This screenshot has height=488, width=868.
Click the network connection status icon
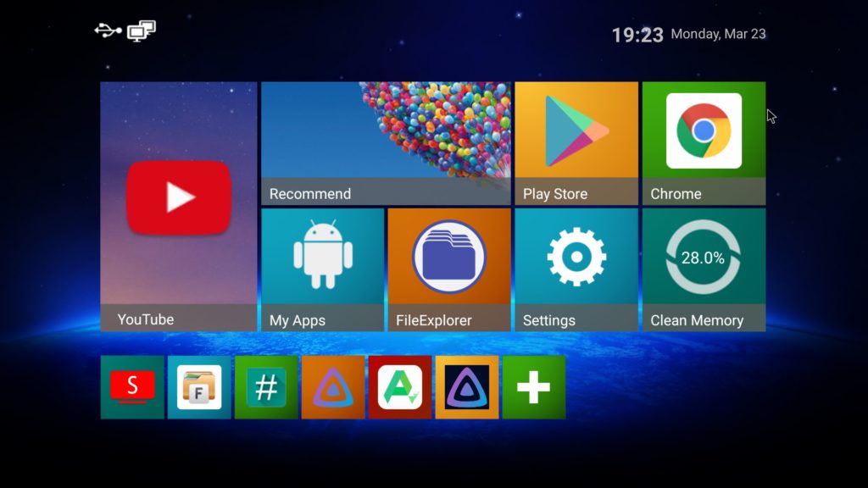pyautogui.click(x=142, y=31)
